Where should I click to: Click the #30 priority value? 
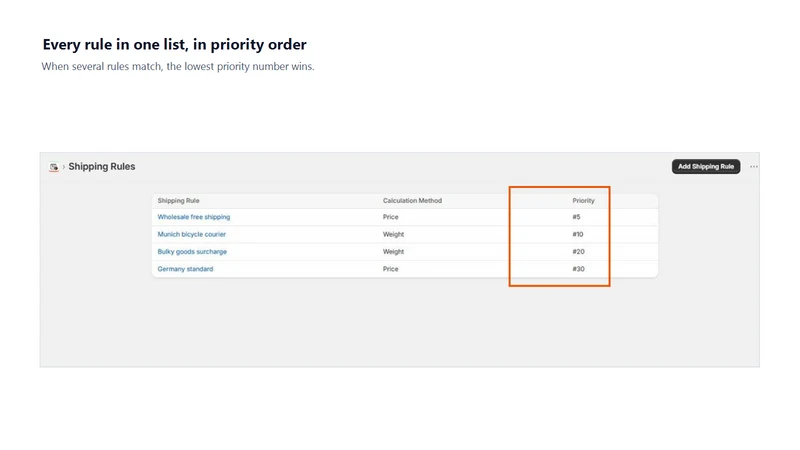coord(578,269)
